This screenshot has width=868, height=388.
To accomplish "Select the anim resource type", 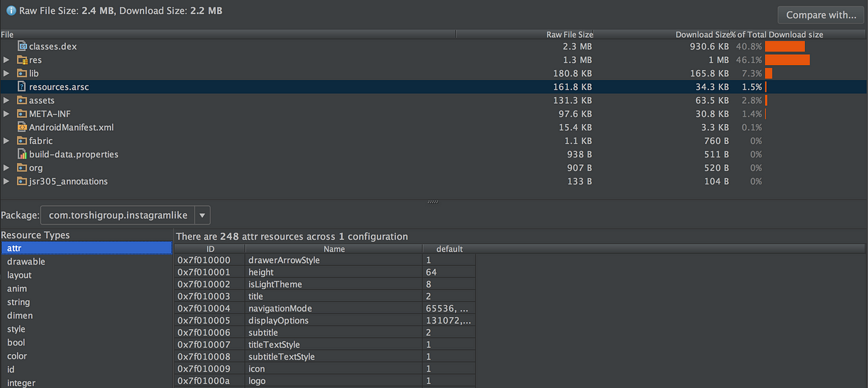I will click(85, 289).
